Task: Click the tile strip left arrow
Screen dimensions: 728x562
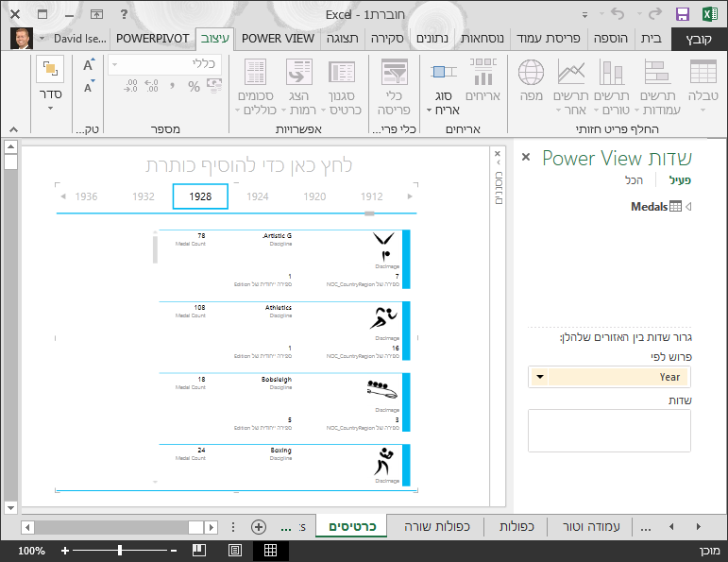Action: pyautogui.click(x=63, y=196)
